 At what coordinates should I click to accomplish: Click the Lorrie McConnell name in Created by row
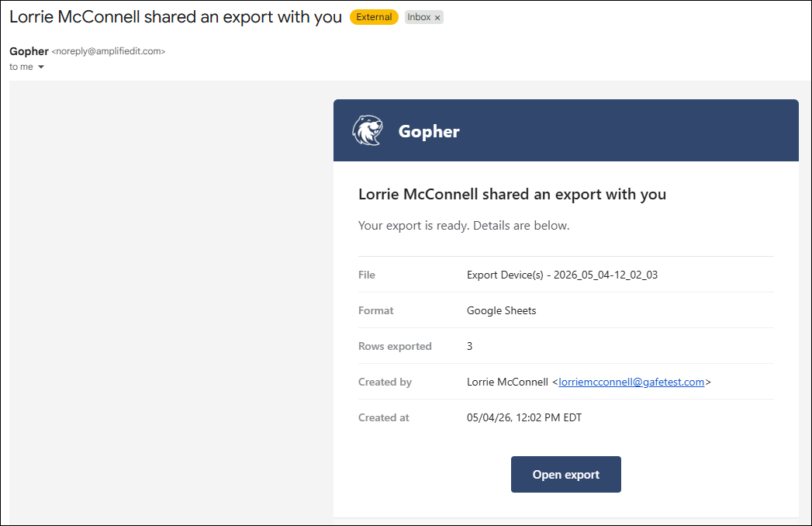[x=507, y=382]
